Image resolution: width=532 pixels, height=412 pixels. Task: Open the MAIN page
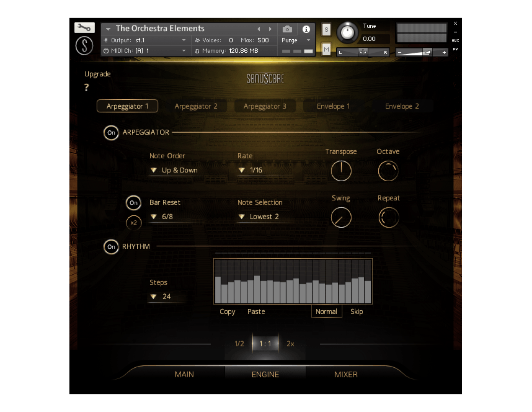pyautogui.click(x=184, y=374)
